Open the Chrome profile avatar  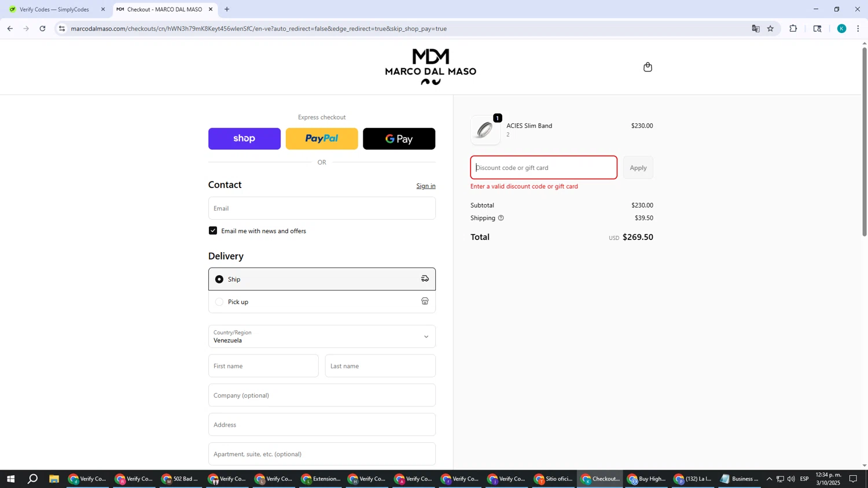tap(841, 28)
